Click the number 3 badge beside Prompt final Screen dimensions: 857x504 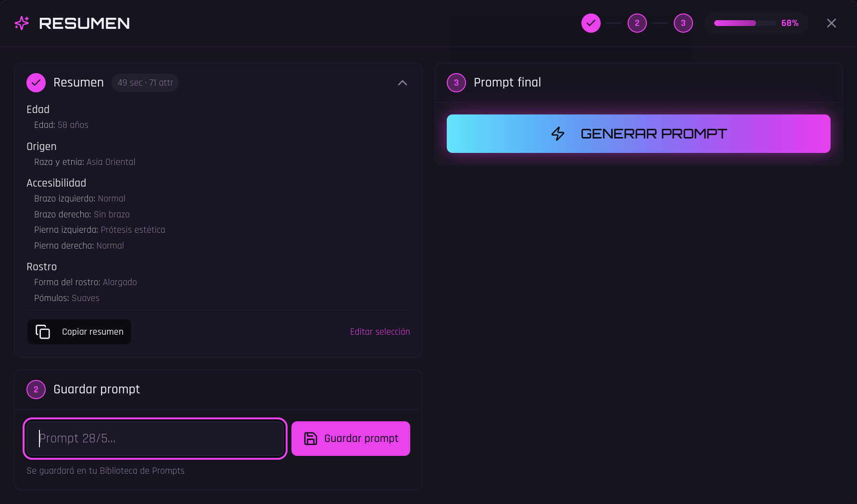tap(456, 83)
